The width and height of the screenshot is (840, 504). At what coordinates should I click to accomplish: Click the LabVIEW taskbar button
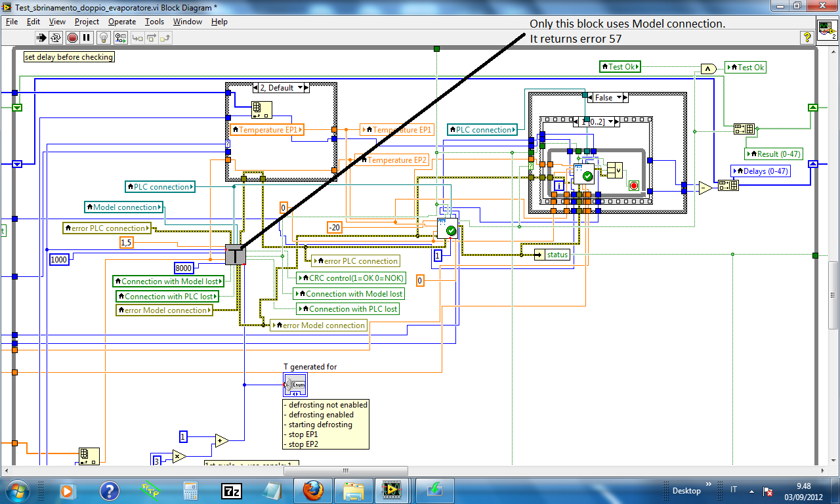393,490
